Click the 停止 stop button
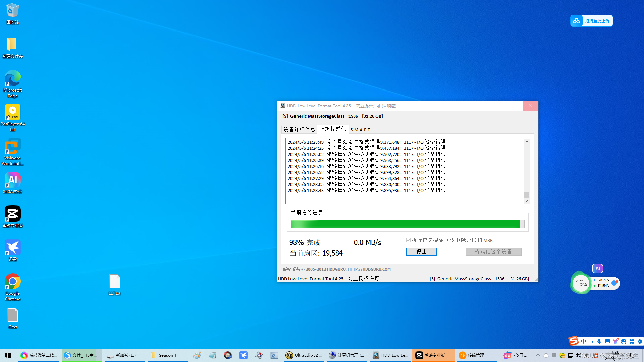 tap(421, 252)
